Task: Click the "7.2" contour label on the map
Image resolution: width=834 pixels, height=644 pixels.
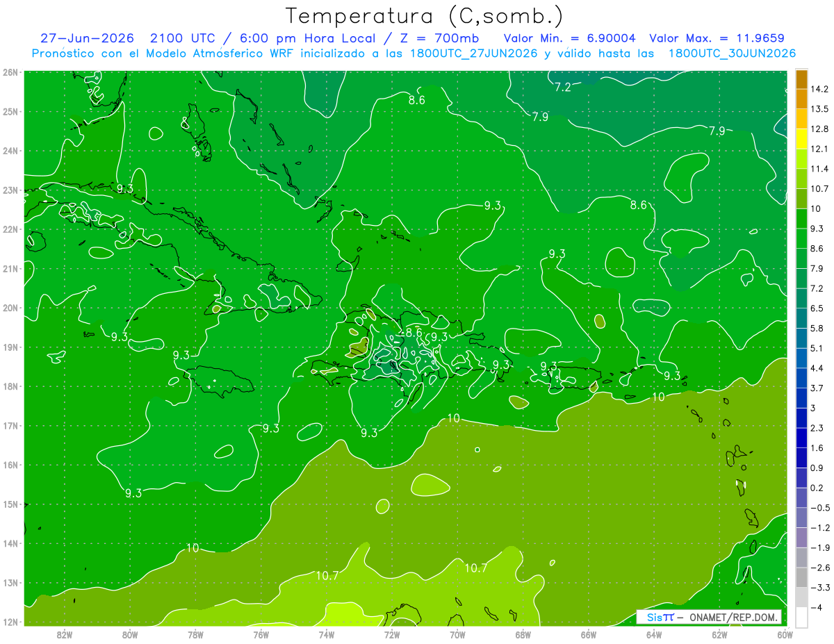Action: click(x=563, y=88)
